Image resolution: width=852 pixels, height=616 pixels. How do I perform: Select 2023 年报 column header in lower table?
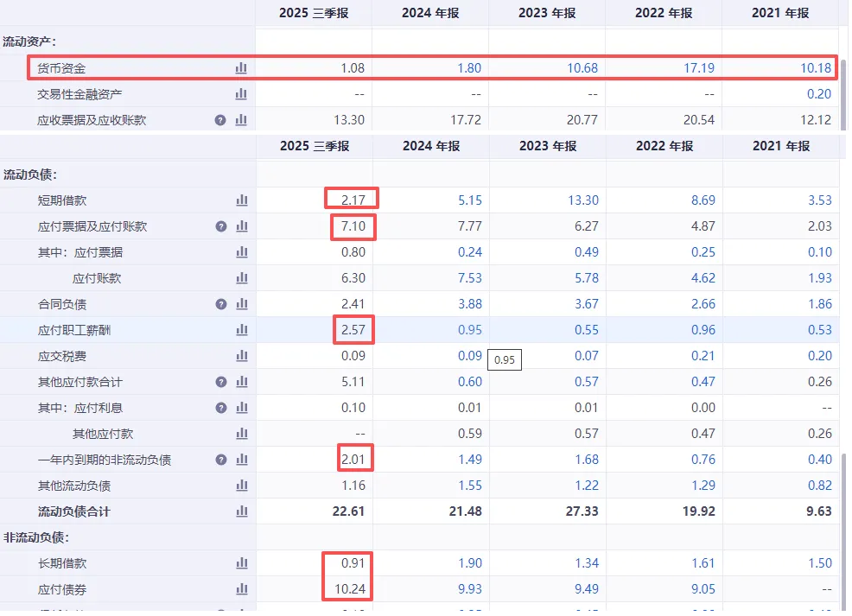coord(548,146)
